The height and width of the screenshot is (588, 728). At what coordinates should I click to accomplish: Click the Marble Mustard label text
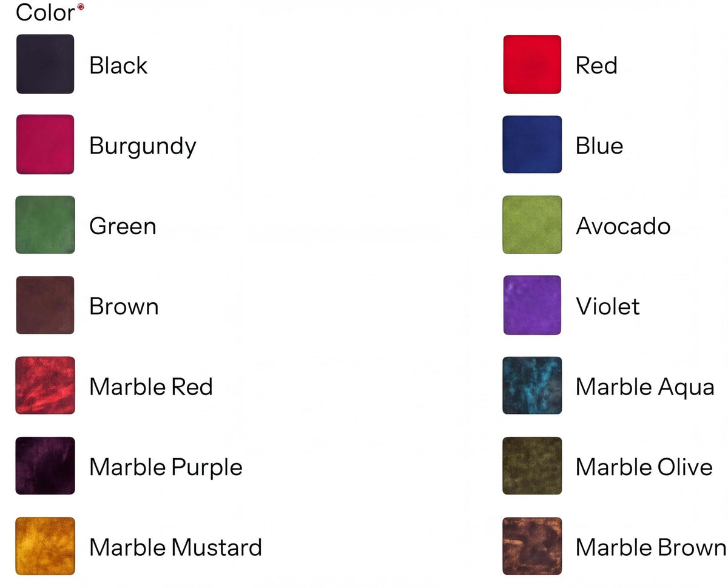(175, 547)
